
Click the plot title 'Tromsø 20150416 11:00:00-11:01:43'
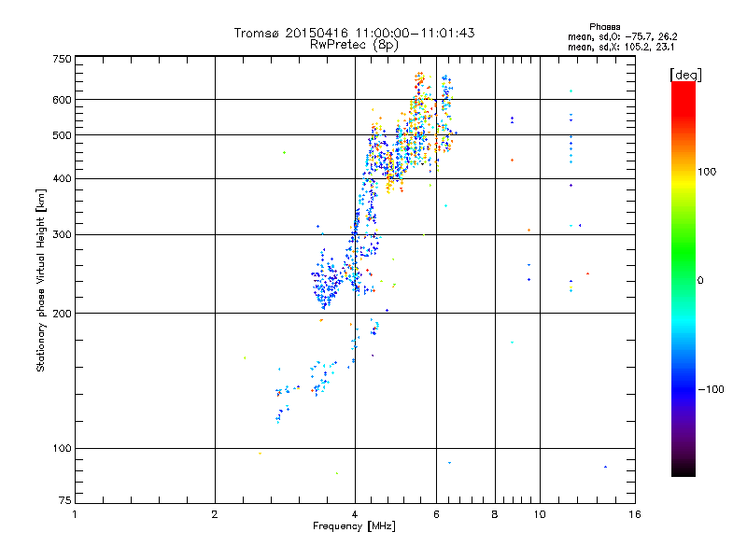coord(354,33)
